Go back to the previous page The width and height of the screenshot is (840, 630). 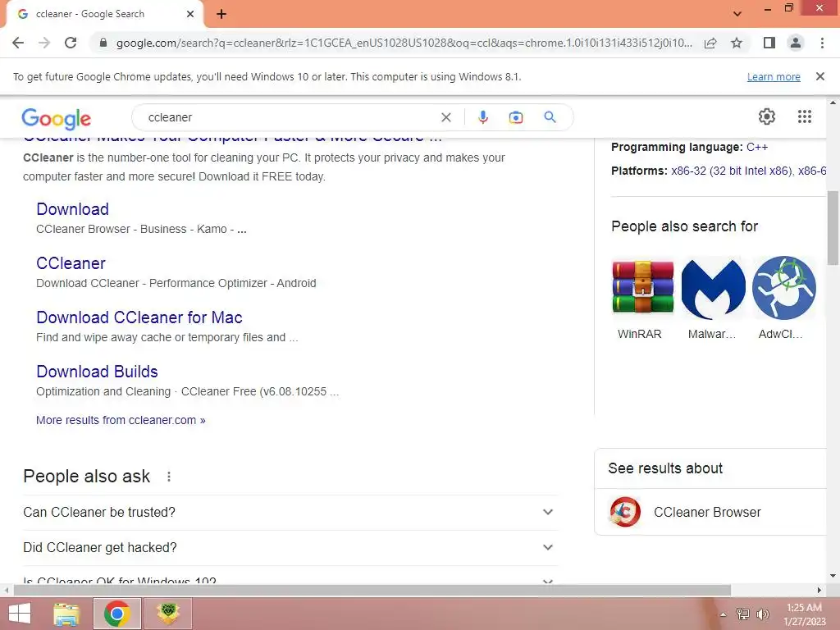point(18,43)
